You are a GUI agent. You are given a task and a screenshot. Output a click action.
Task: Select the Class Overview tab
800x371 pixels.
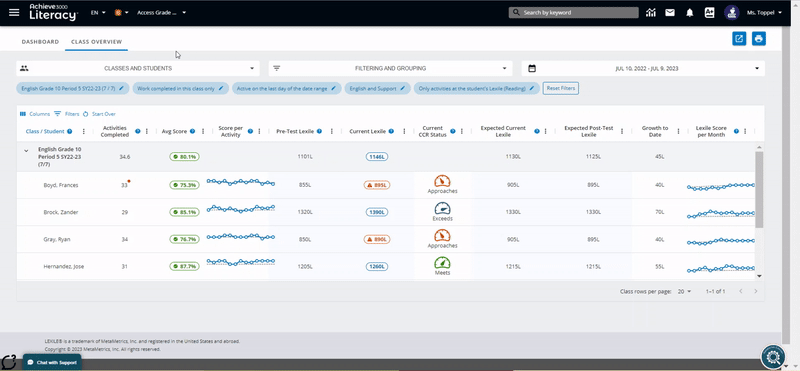point(96,42)
